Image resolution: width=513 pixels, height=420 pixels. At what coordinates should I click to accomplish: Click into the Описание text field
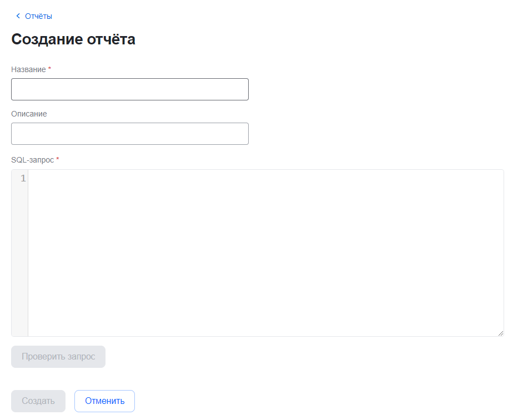coord(129,134)
